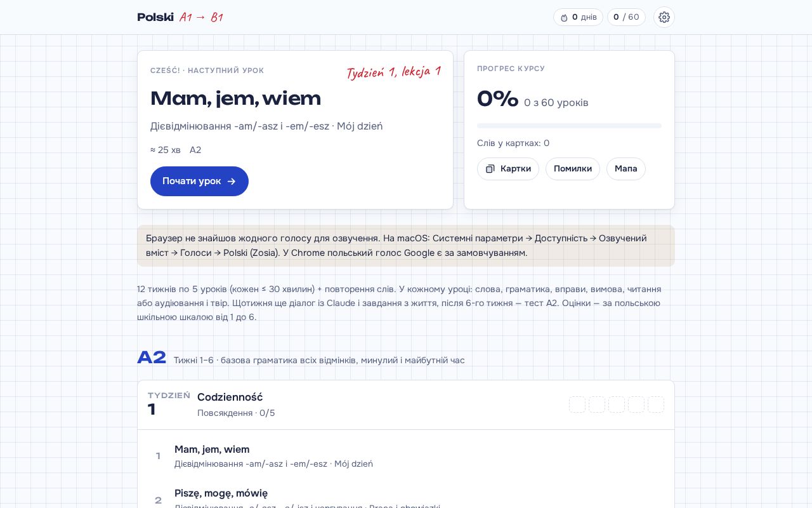812x508 pixels.
Task: Open the Мапа course map
Action: click(626, 169)
